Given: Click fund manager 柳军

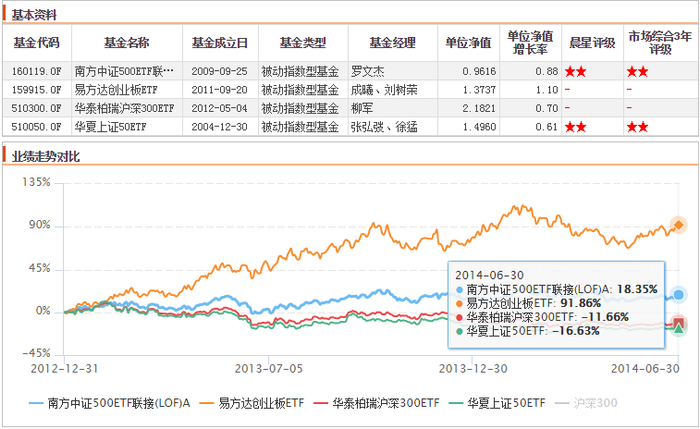Looking at the screenshot, I should 362,108.
